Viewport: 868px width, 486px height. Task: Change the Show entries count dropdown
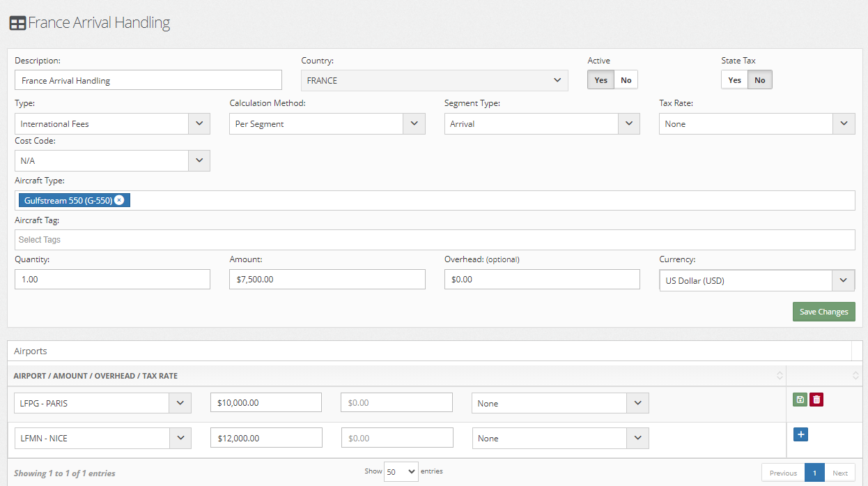[401, 472]
